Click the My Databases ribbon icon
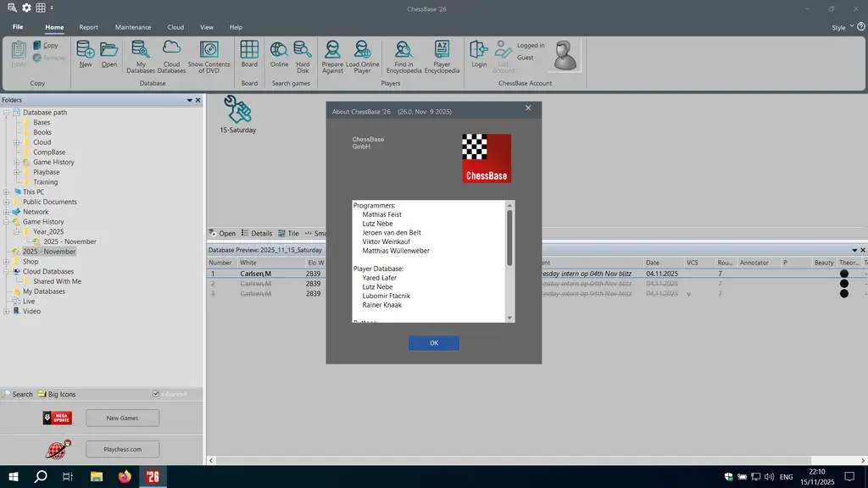Image resolution: width=868 pixels, height=488 pixels. [x=141, y=55]
